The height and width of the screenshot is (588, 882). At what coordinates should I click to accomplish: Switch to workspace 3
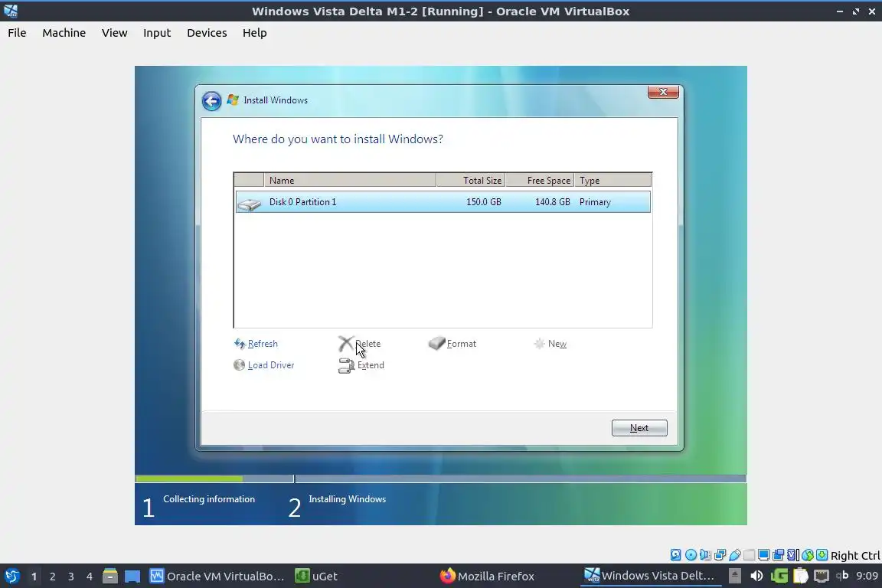(x=71, y=577)
